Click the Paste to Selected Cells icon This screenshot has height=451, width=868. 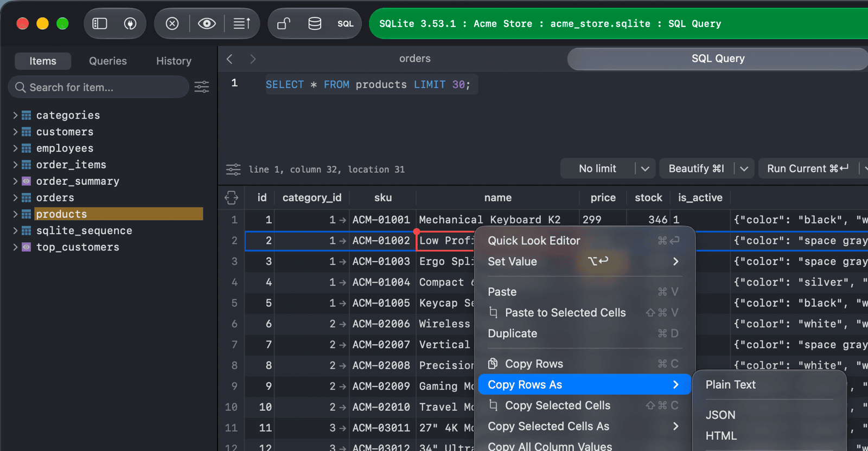click(x=493, y=312)
